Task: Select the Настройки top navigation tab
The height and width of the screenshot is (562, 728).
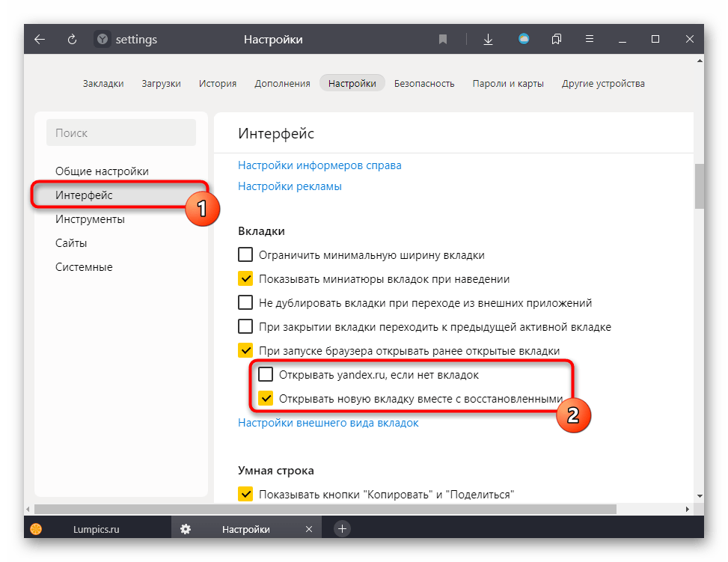Action: [x=352, y=83]
